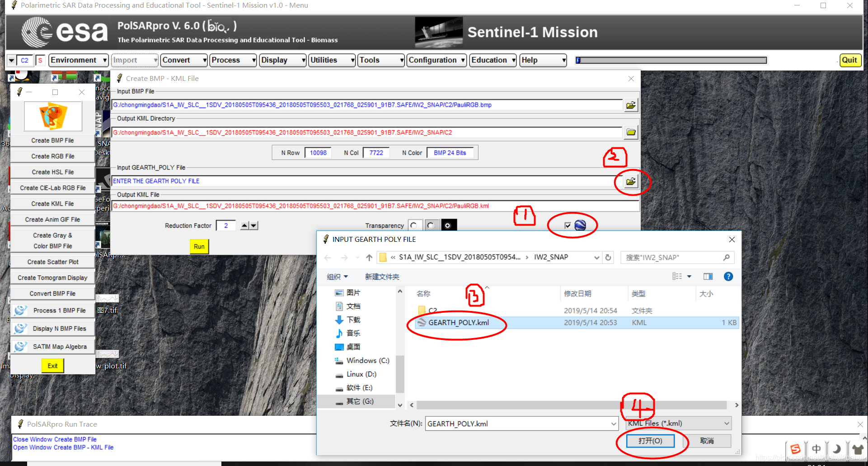The width and height of the screenshot is (868, 466).
Task: Click the file dialog horizontal scrollbar
Action: 572,405
